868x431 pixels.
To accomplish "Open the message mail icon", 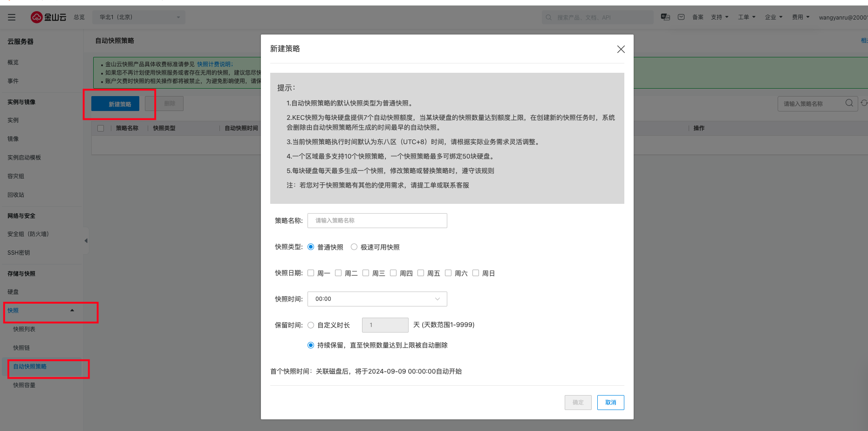I will [x=681, y=17].
